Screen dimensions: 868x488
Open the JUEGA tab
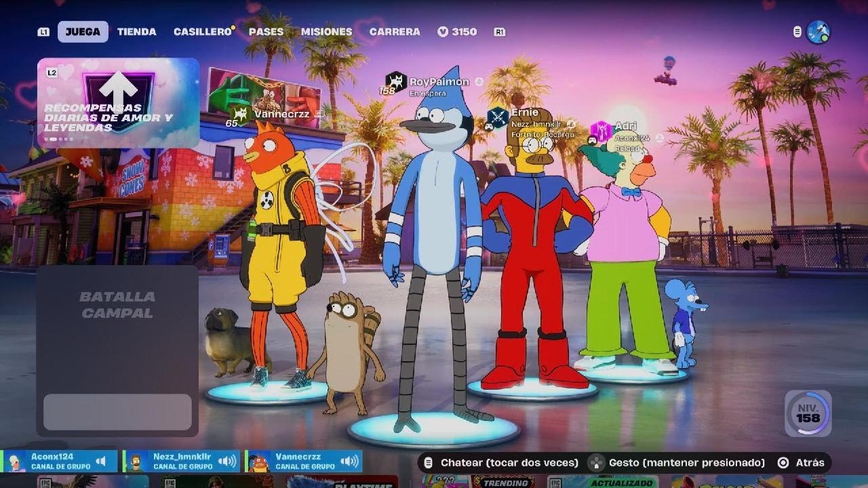(83, 32)
